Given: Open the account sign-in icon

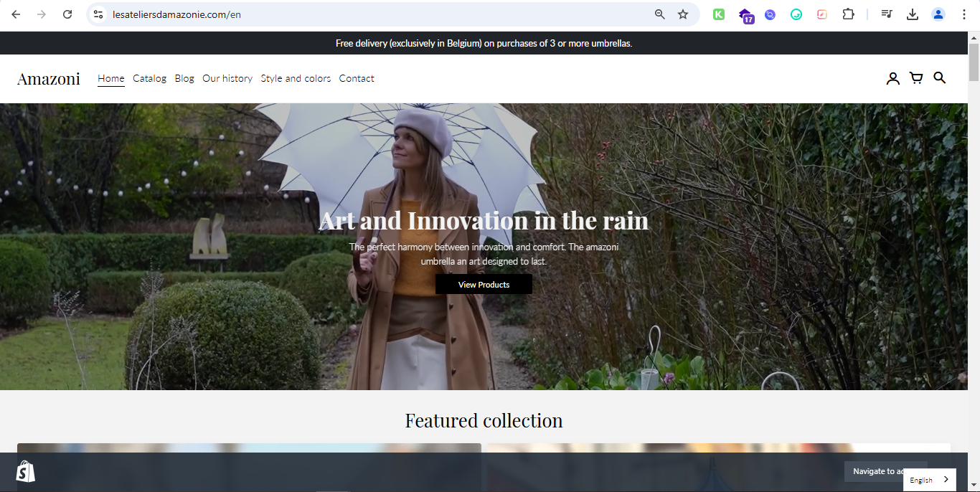Looking at the screenshot, I should [892, 78].
